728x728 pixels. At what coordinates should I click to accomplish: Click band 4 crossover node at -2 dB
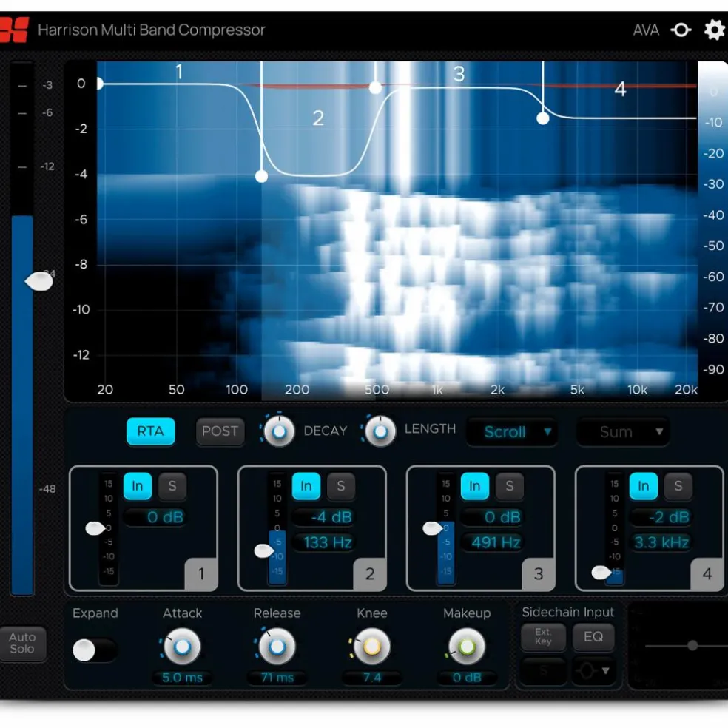[543, 118]
